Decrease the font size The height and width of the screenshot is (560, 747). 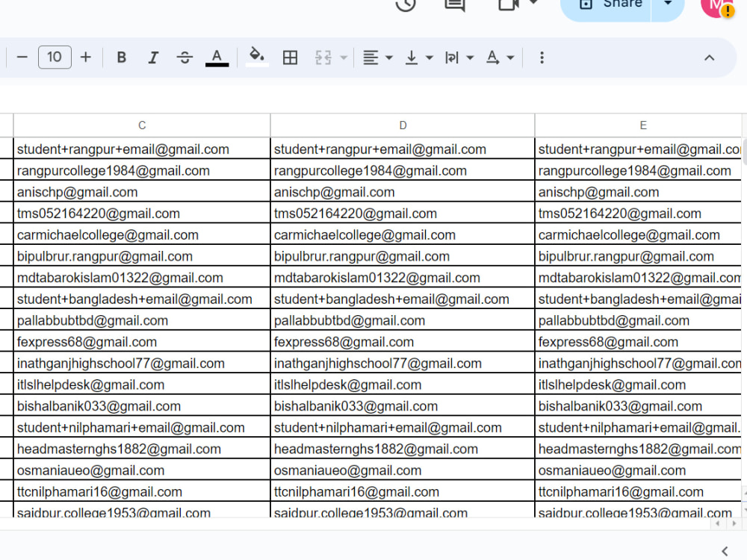22,57
